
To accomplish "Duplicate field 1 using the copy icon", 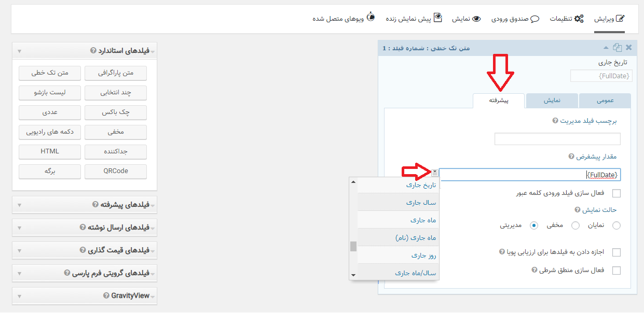I will tap(618, 47).
